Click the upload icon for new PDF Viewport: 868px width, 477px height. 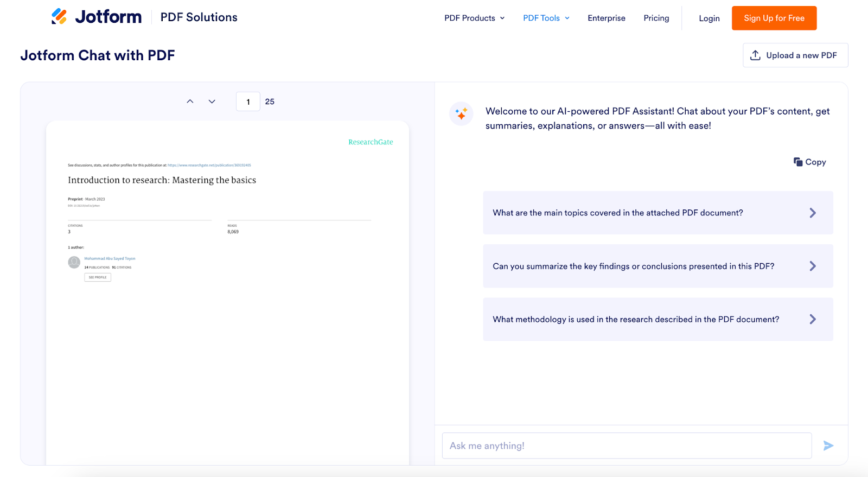tap(755, 55)
